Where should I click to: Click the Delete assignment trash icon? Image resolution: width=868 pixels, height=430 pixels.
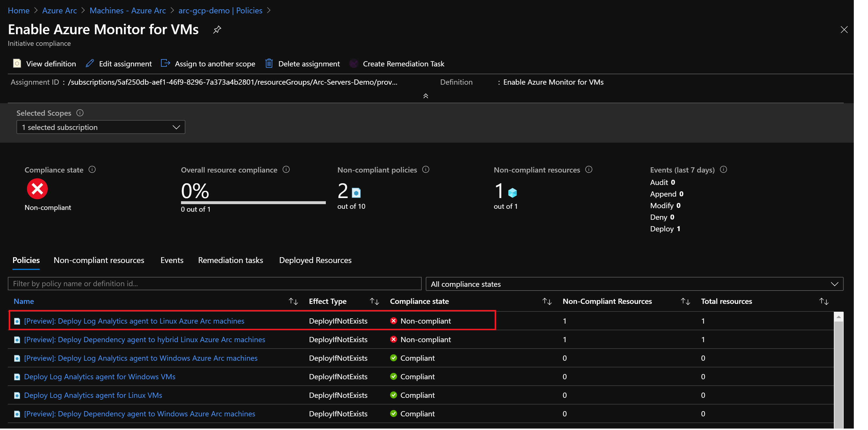point(268,63)
